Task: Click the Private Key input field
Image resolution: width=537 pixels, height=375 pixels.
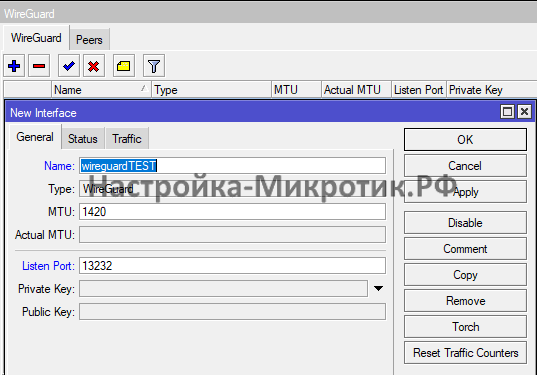Action: 223,289
